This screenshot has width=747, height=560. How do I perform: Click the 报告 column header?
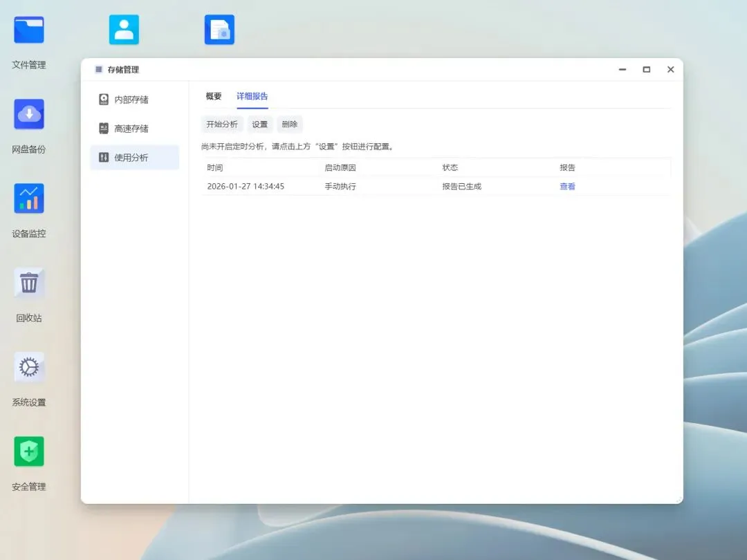pos(567,167)
